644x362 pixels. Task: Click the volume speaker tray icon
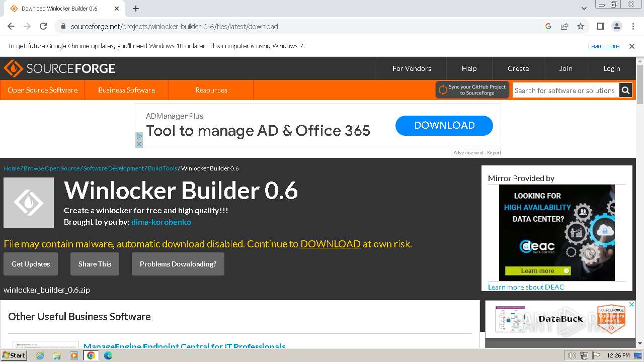[572, 355]
